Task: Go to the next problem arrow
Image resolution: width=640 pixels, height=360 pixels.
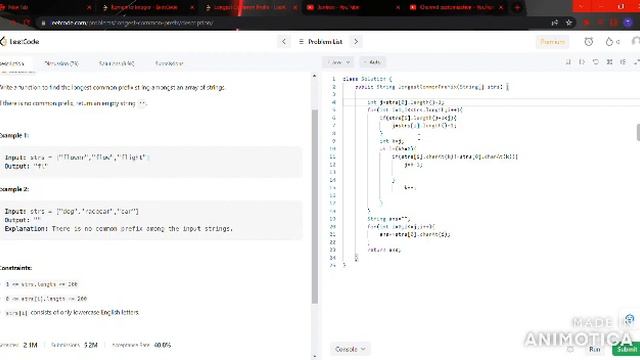Action: tap(356, 42)
